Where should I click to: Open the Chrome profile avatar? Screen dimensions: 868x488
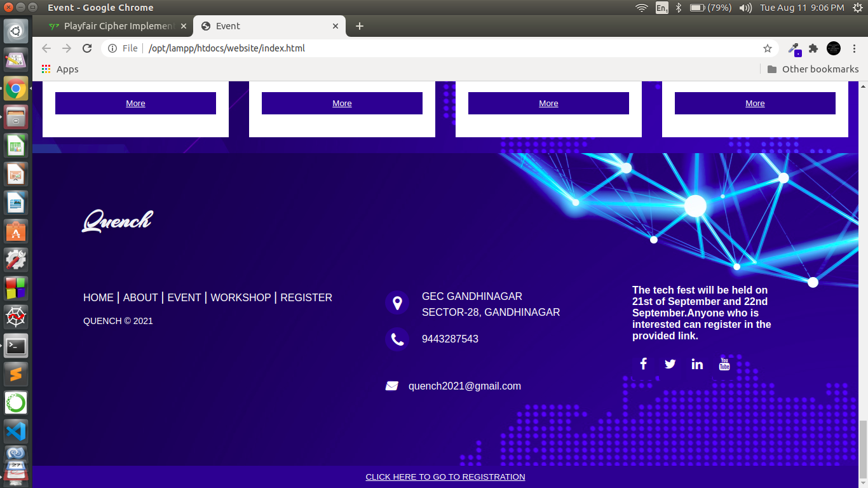tap(834, 48)
